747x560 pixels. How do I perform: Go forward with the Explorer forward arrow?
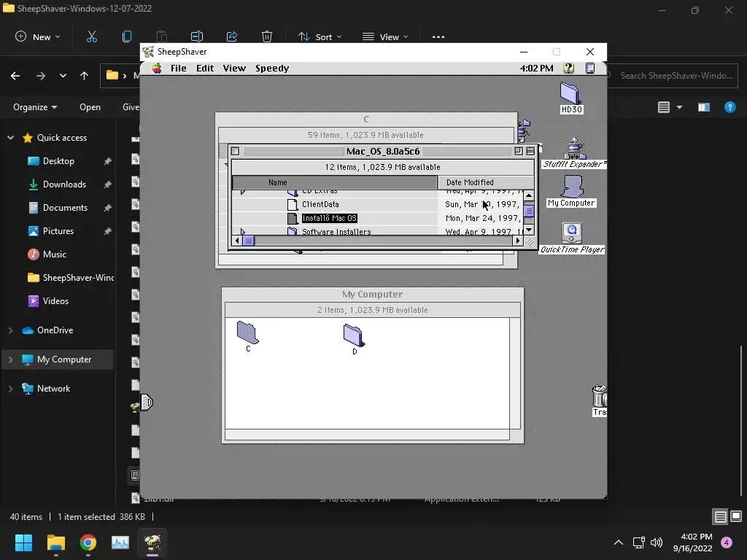pyautogui.click(x=41, y=76)
